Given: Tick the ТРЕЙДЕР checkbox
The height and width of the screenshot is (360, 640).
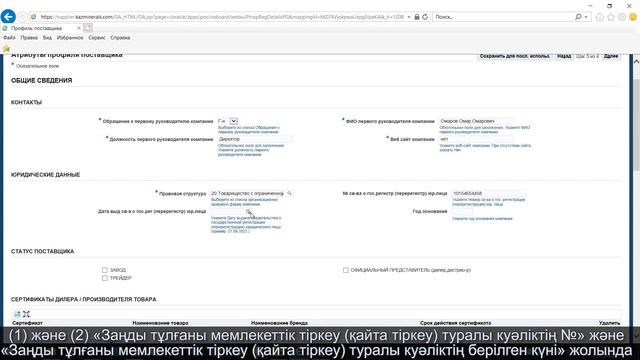Looking at the screenshot, I should tap(105, 278).
